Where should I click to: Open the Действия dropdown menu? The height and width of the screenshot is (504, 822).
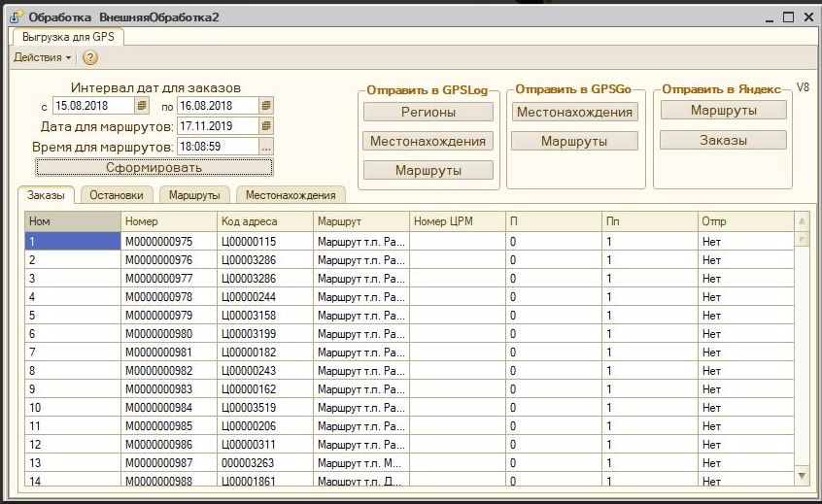click(43, 57)
